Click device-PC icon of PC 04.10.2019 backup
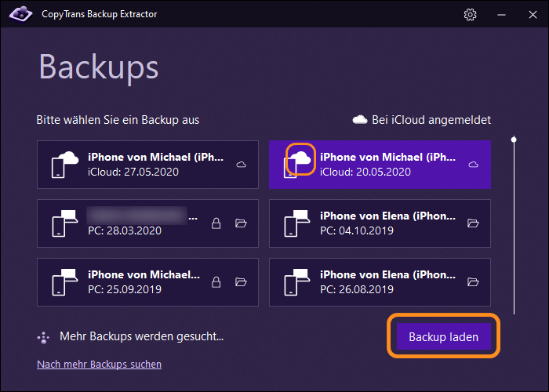The height and width of the screenshot is (392, 549). click(297, 223)
